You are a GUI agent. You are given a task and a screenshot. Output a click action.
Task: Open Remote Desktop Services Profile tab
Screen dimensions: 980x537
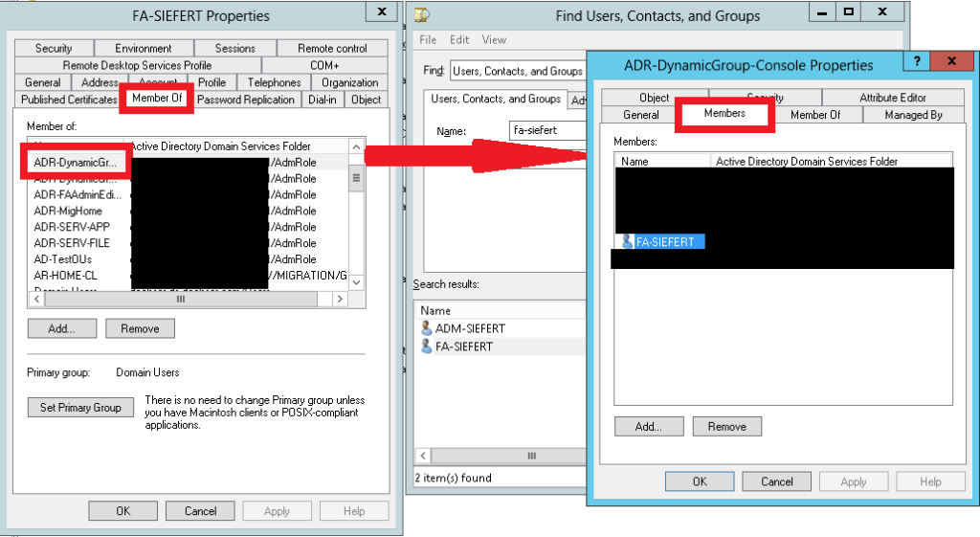point(137,65)
